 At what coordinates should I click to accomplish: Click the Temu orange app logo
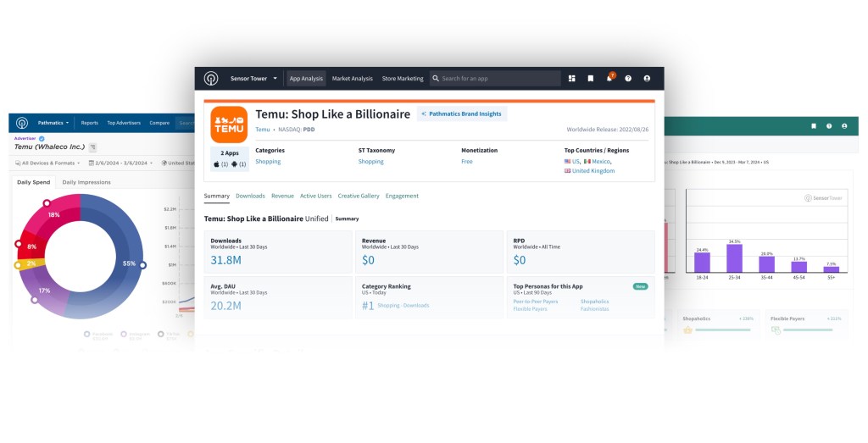coord(229,124)
